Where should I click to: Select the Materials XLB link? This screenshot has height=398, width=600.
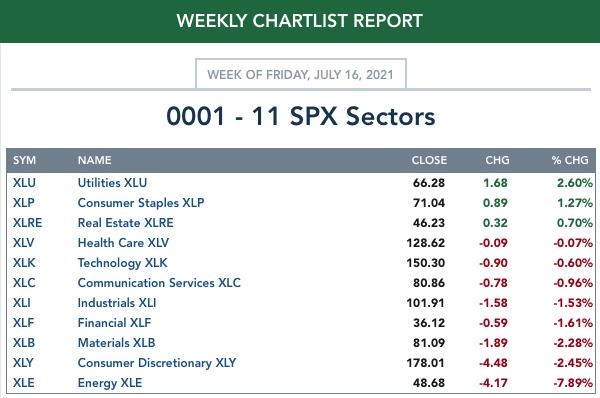pos(116,343)
